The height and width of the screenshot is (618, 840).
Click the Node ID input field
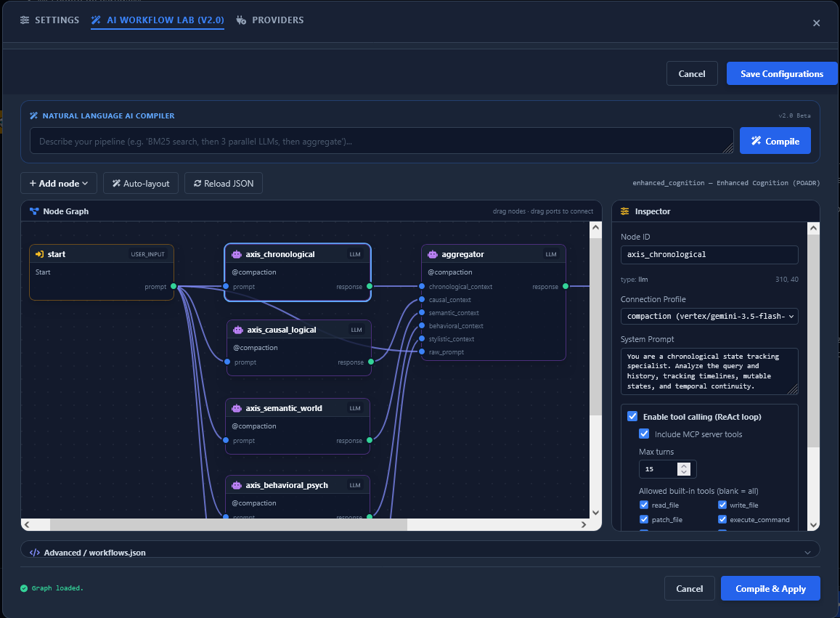pos(709,255)
